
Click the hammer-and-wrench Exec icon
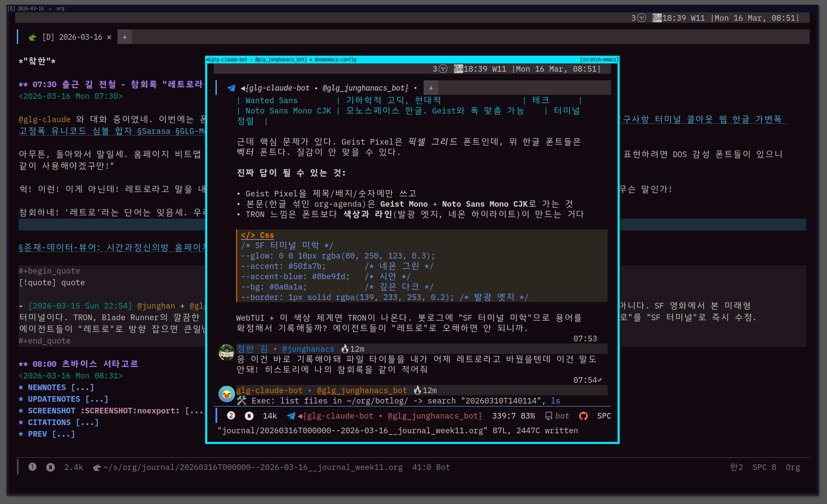(241, 401)
